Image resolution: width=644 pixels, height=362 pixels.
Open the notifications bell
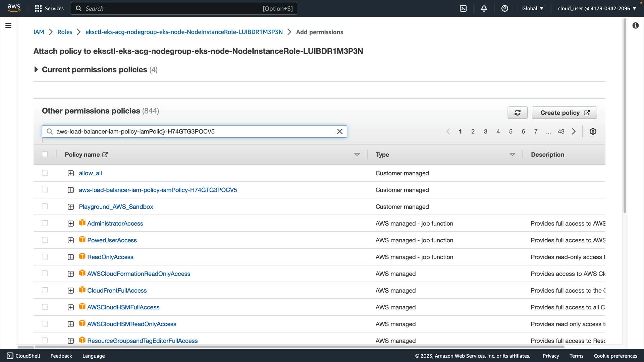(x=484, y=8)
